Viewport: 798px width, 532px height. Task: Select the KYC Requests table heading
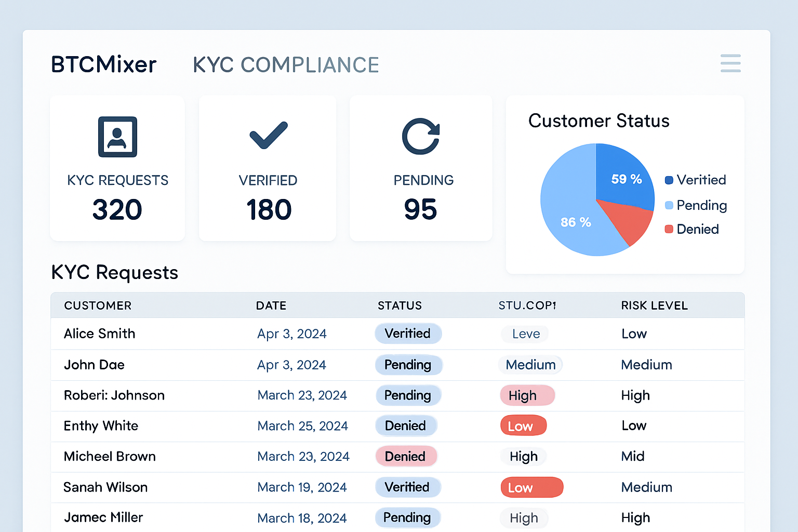point(114,272)
